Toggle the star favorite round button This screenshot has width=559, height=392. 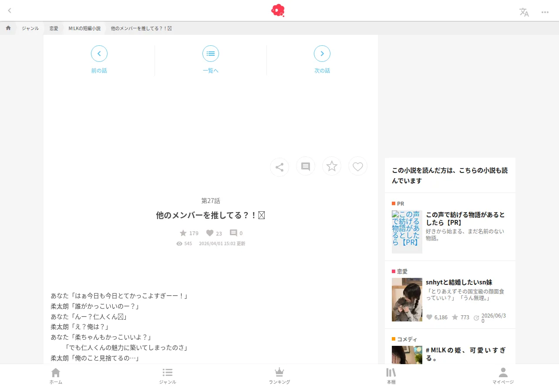332,166
